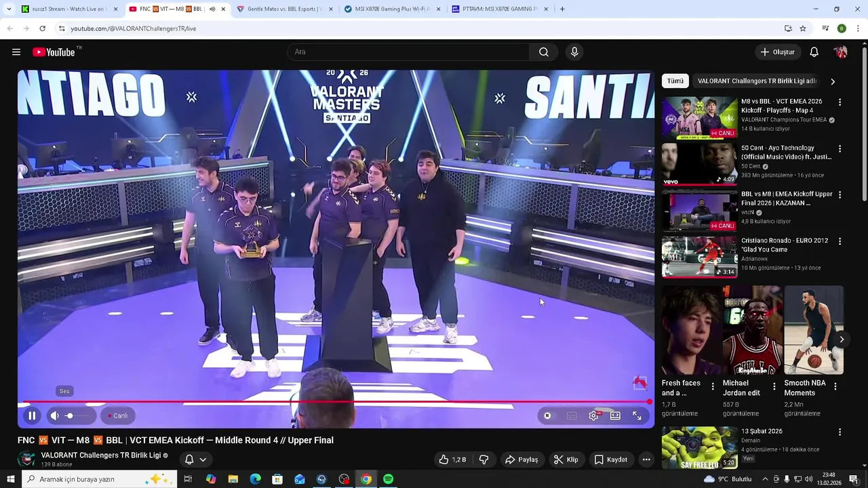
Task: Expand the subscription notification bell dropdown
Action: 195,460
